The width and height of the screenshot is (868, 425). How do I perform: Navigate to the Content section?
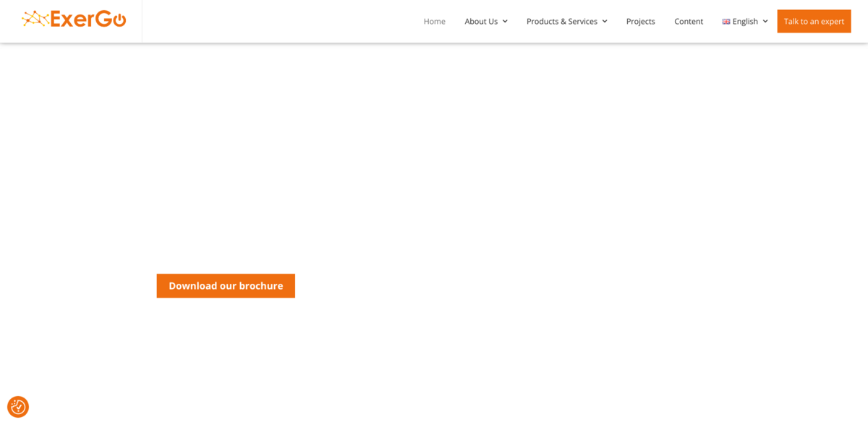pyautogui.click(x=689, y=21)
